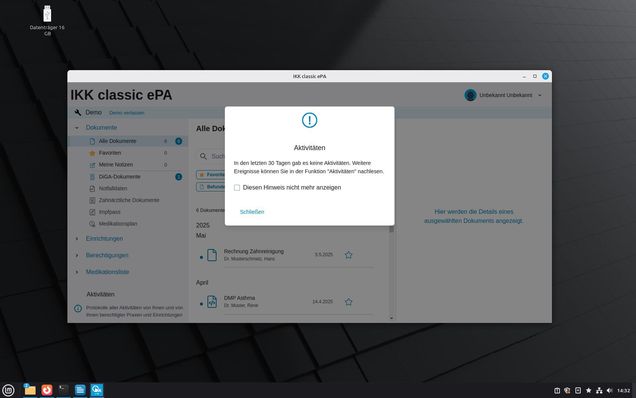This screenshot has width=636, height=398.
Task: Click the Meine Notizen note icon
Action: (92, 165)
